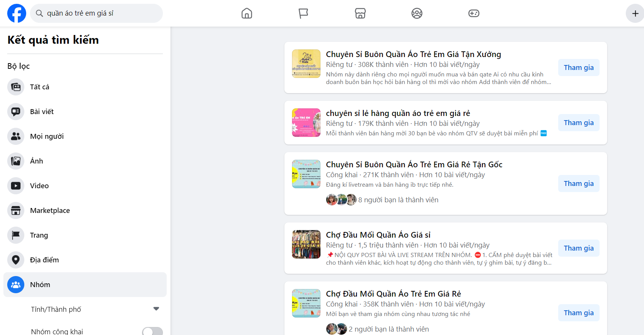Open Chuyên Sỉ Buôn Quần Áo Trẻ Em Giá Tận Xưởng
The image size is (644, 335).
tap(413, 54)
